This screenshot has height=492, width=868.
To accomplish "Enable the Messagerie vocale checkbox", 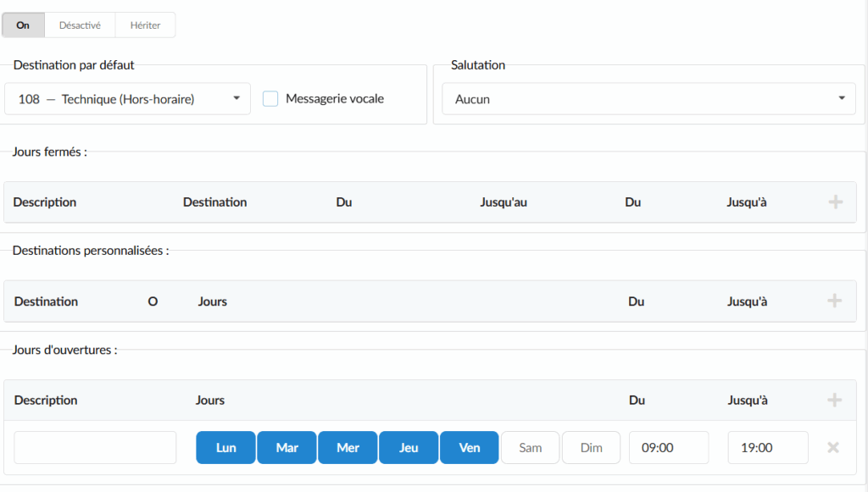I will (x=270, y=99).
